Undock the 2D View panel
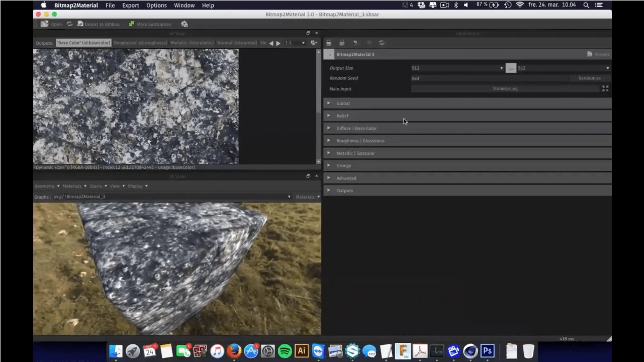This screenshot has height=362, width=644. 308,33
